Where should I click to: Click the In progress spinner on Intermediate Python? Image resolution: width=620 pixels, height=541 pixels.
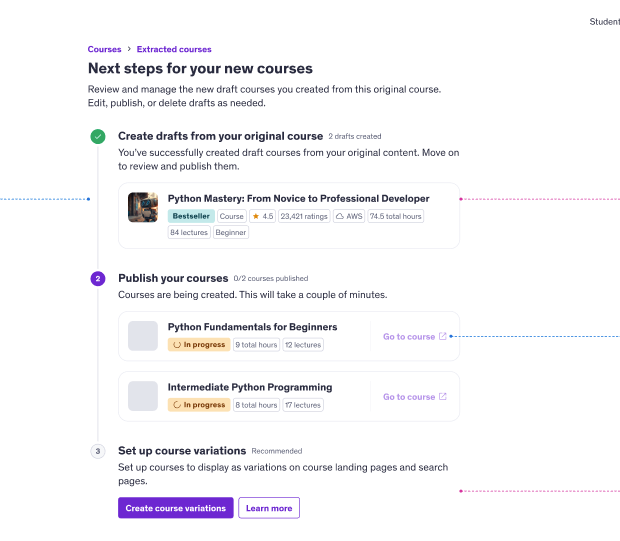(x=177, y=405)
